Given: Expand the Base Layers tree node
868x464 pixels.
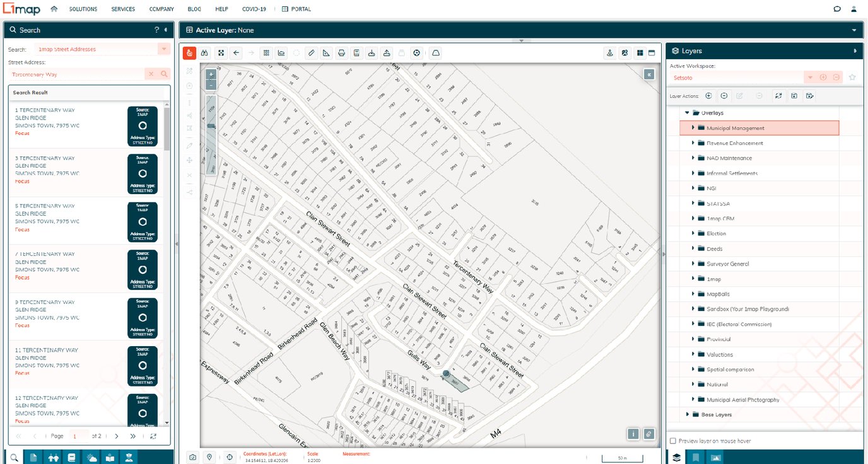Looking at the screenshot, I should tap(688, 415).
